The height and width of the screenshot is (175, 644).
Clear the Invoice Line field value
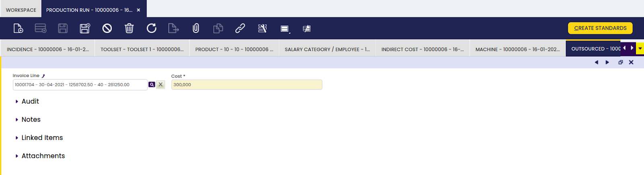pos(161,85)
